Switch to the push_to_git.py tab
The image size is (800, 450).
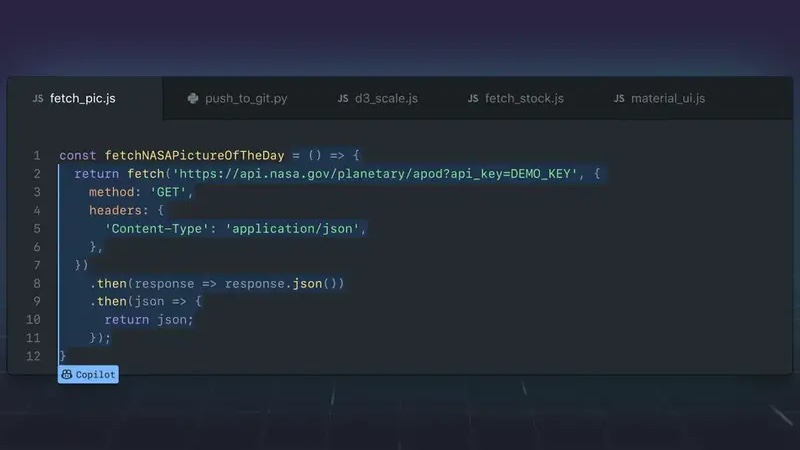click(x=246, y=99)
